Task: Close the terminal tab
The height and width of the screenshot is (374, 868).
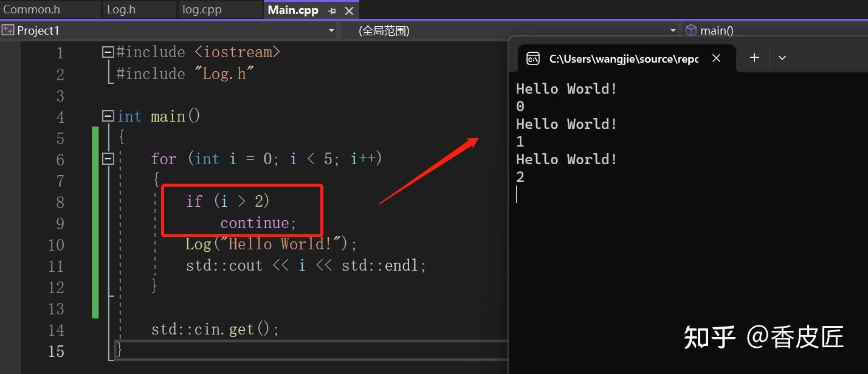Action: pos(716,58)
